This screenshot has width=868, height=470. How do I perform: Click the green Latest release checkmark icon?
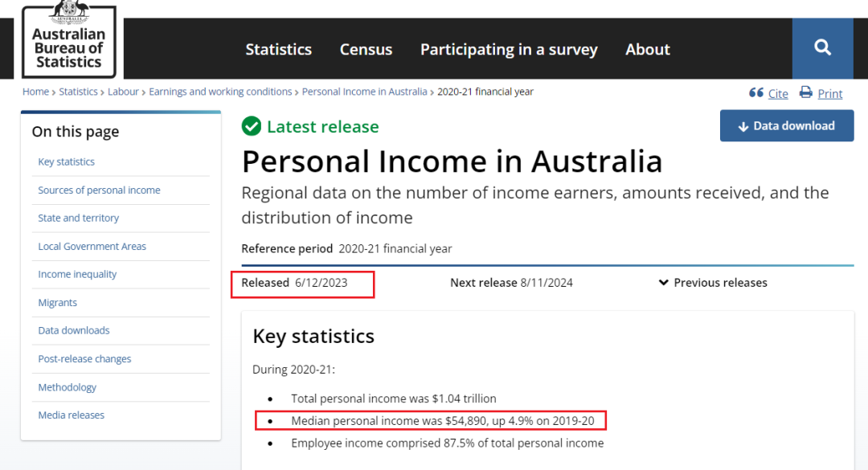252,127
